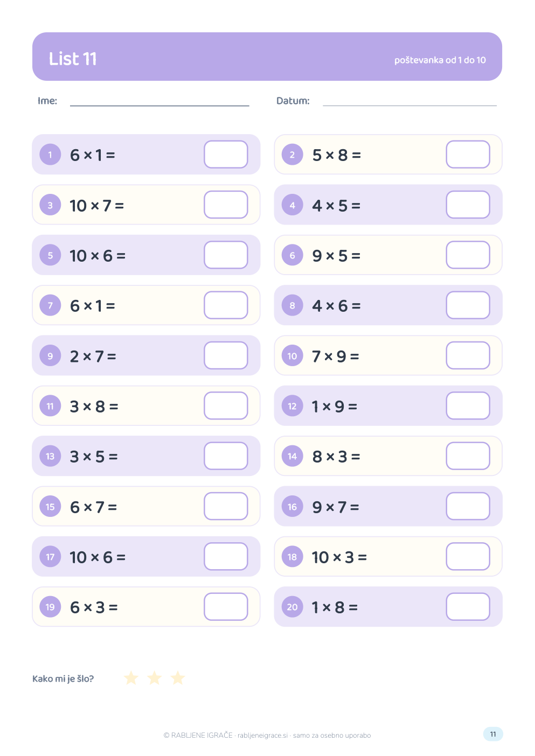
Task: Click answer box for 5 × 8
Action: (x=468, y=155)
